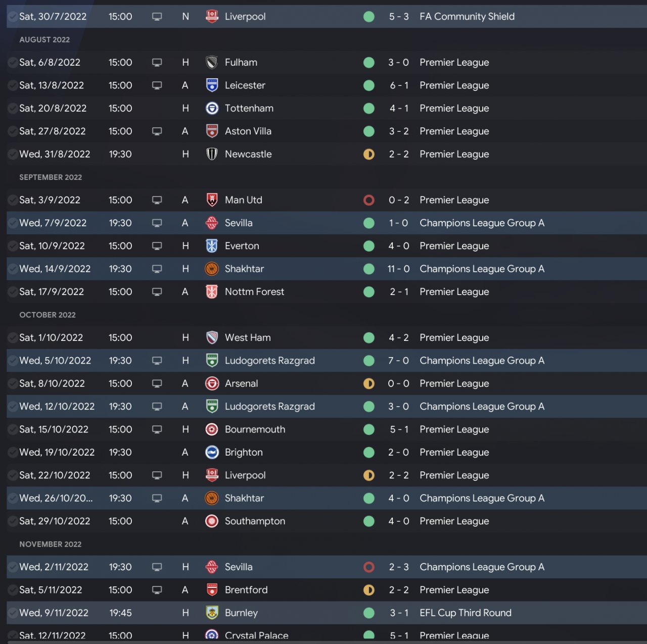The width and height of the screenshot is (647, 644).
Task: Open the 11 - 0 Shakhtar match result
Action: pyautogui.click(x=398, y=269)
